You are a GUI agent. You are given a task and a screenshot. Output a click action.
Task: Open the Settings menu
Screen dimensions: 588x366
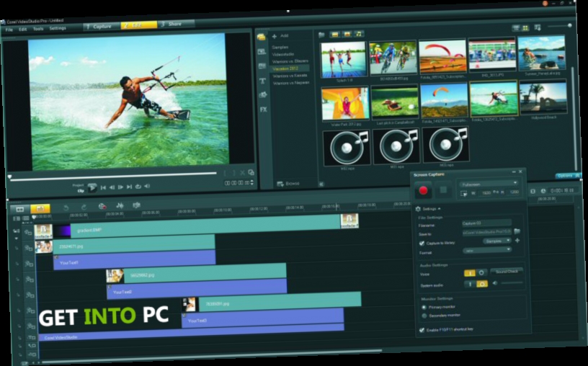tap(58, 28)
